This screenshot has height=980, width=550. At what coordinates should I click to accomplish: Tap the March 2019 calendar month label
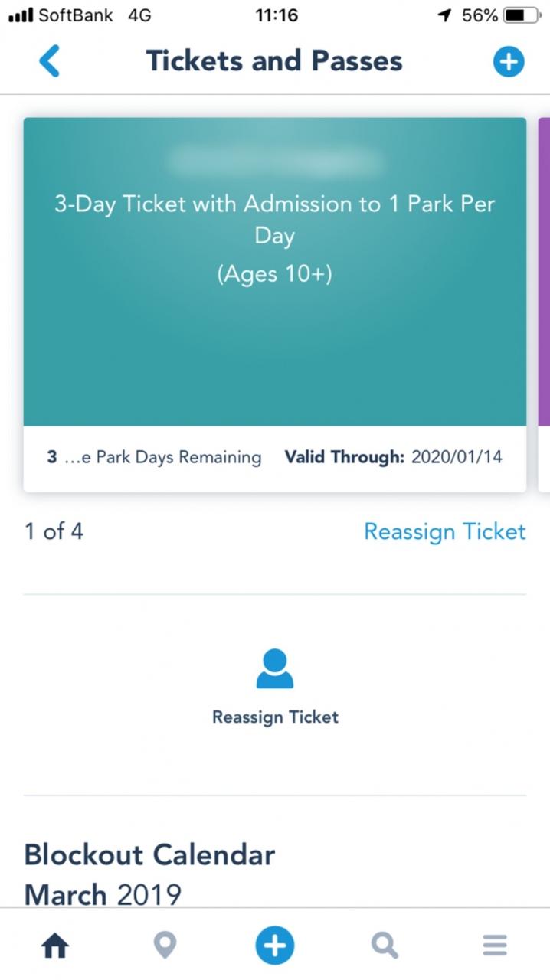coord(103,894)
